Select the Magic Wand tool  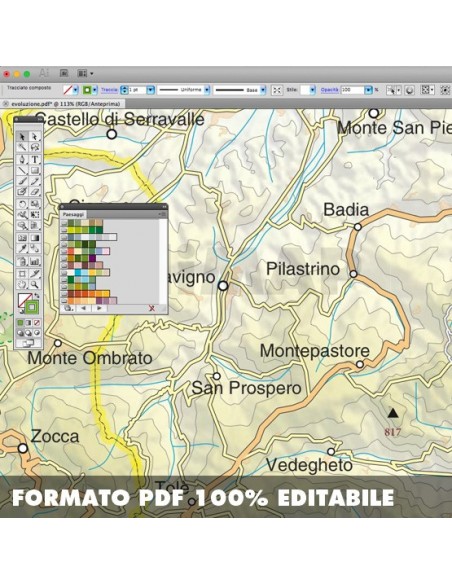22,147
